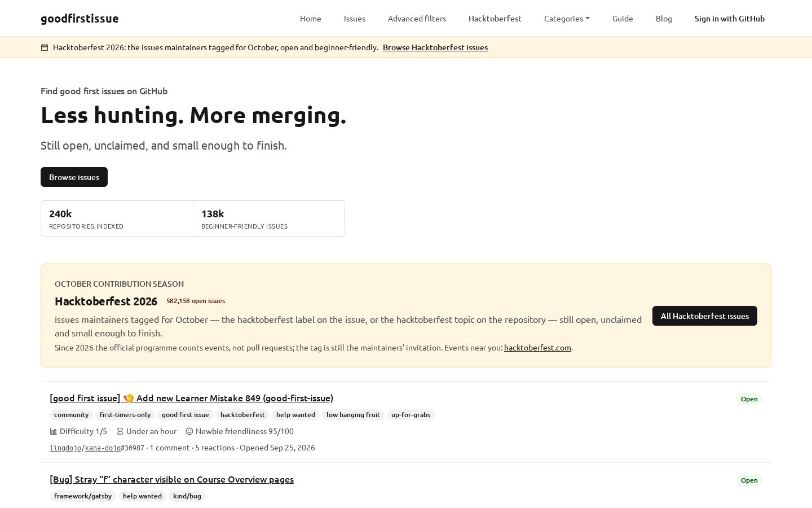Image resolution: width=812 pixels, height=508 pixels.
Task: Follow the Browse Hacktoberfest issues link
Action: [435, 47]
